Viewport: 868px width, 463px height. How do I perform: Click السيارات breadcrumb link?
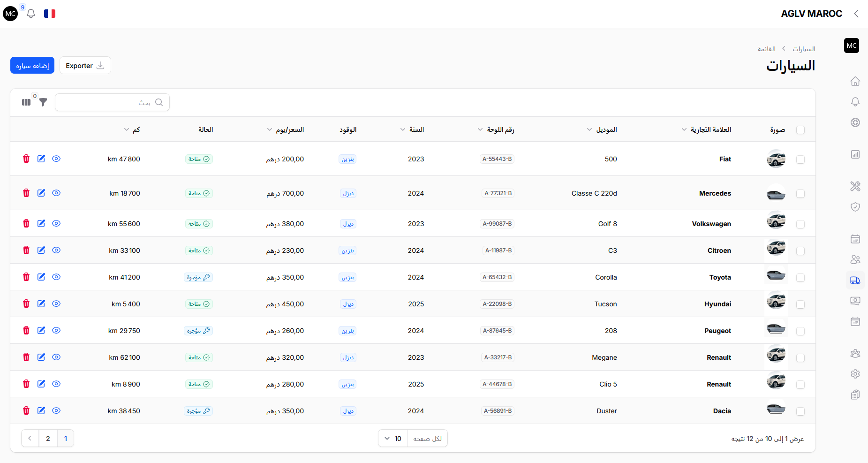click(804, 49)
